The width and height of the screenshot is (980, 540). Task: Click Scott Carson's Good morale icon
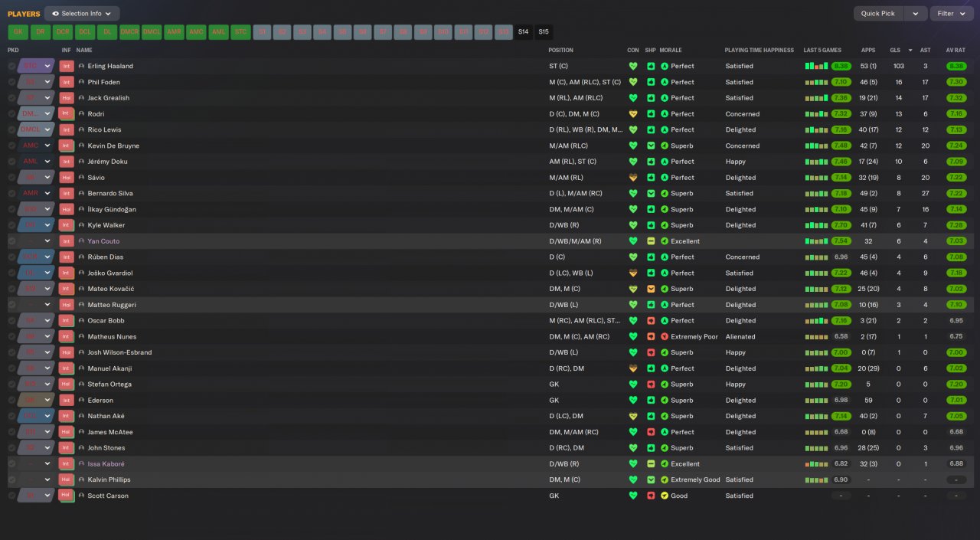(665, 496)
